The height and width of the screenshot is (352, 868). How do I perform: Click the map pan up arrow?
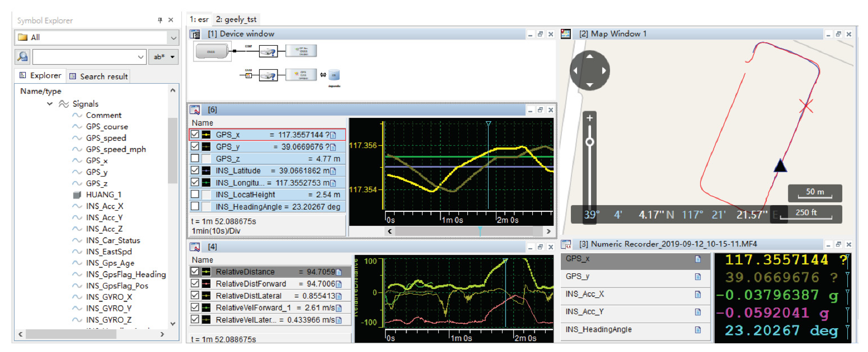click(x=589, y=57)
